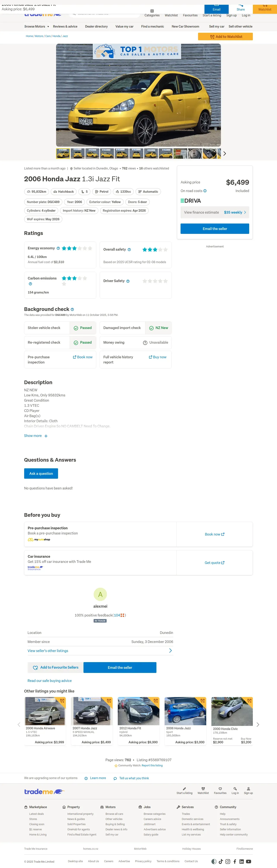Image resolution: width=277 pixels, height=868 pixels.
Task: Toggle the dark mode contrast icon in footer
Action: (x=214, y=861)
